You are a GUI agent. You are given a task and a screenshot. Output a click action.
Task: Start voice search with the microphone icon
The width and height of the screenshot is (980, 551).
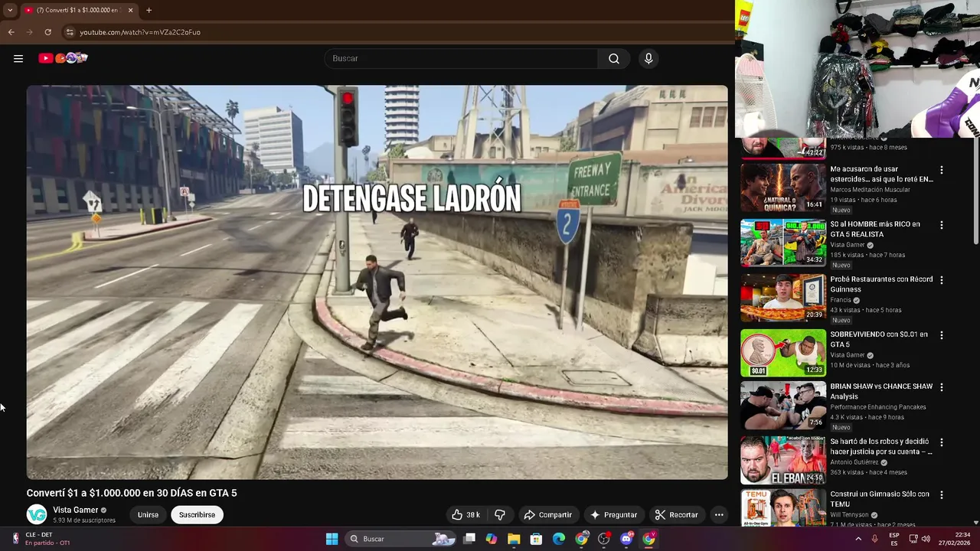click(648, 58)
